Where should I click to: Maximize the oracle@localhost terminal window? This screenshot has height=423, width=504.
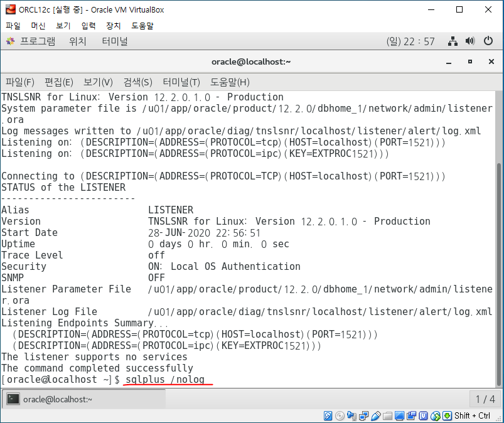(470, 62)
